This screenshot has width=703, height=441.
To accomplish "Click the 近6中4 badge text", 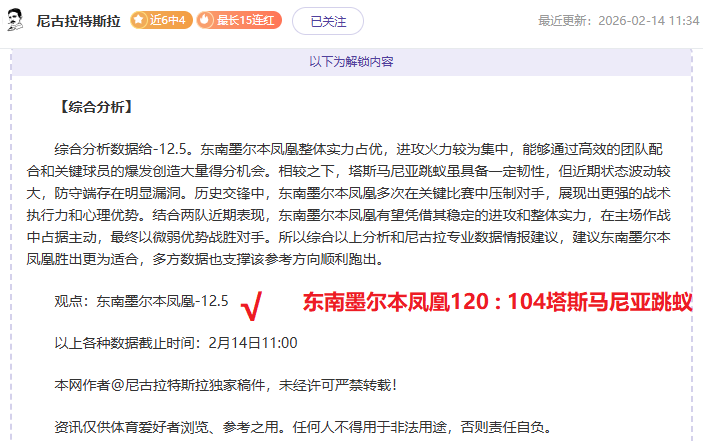I will click(168, 21).
